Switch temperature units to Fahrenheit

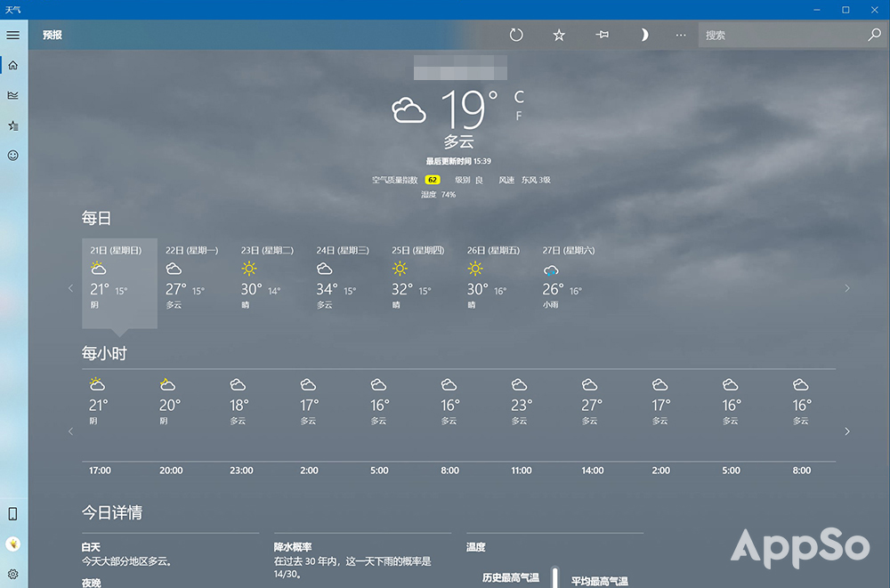(519, 116)
